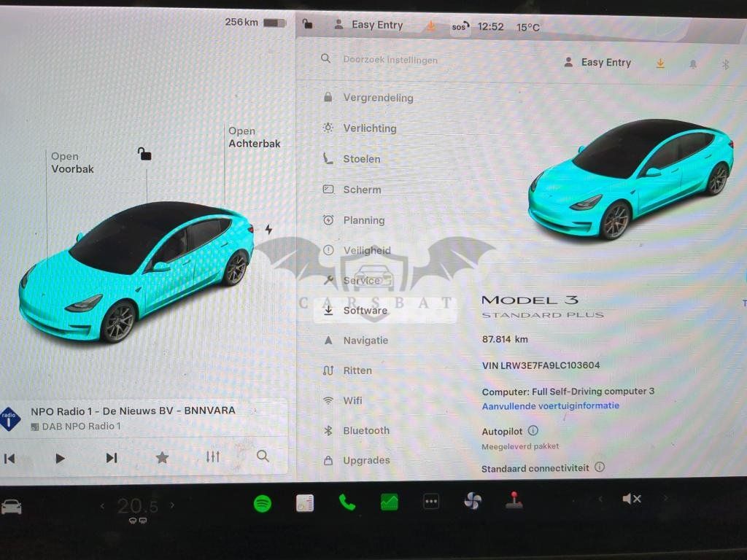The width and height of the screenshot is (747, 560).
Task: Open the Ritten trip settings
Action: pyautogui.click(x=347, y=370)
